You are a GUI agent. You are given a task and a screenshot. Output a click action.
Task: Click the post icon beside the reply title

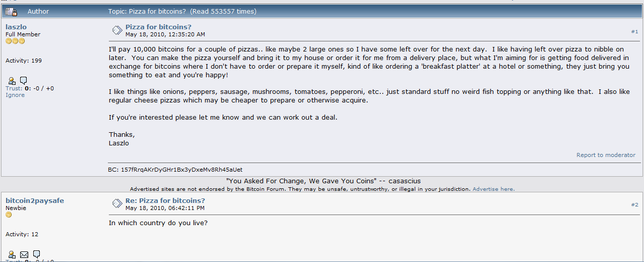[117, 203]
